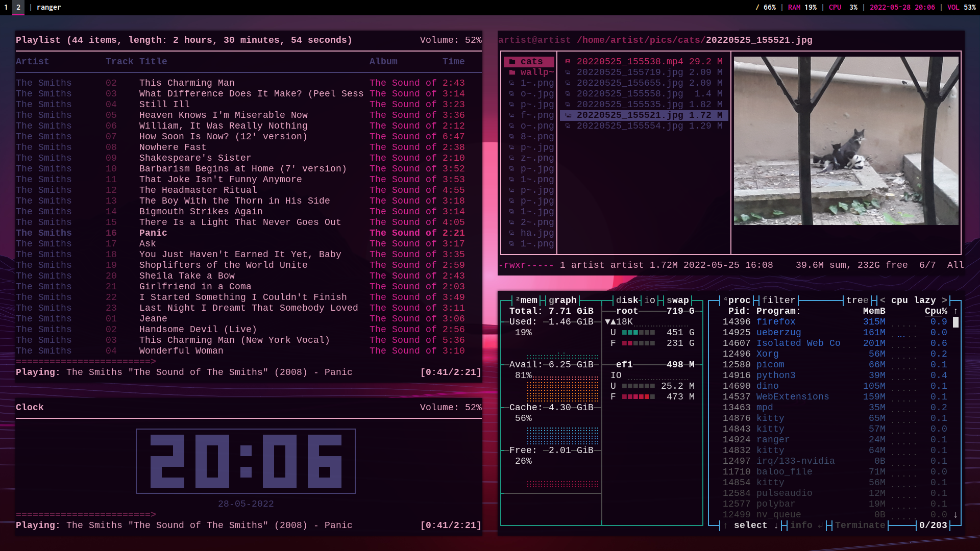This screenshot has height=551, width=980.
Task: Select the track "Wonderful Woman" in playlist
Action: pyautogui.click(x=240, y=351)
